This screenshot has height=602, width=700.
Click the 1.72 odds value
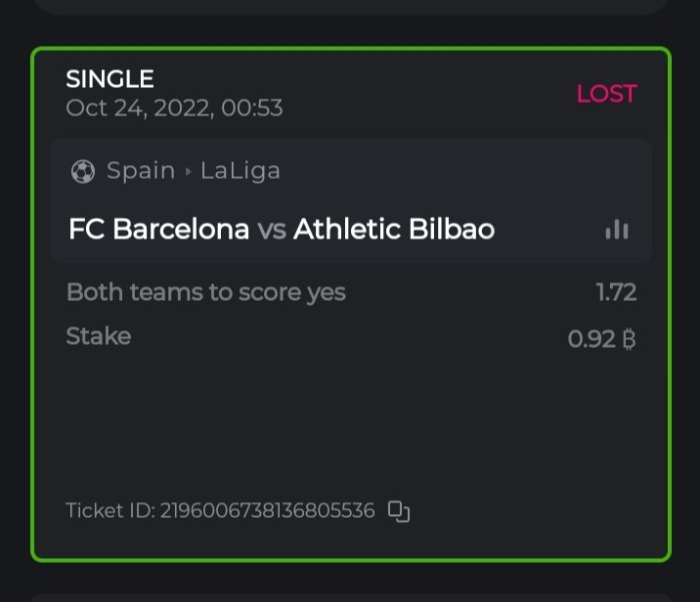616,291
